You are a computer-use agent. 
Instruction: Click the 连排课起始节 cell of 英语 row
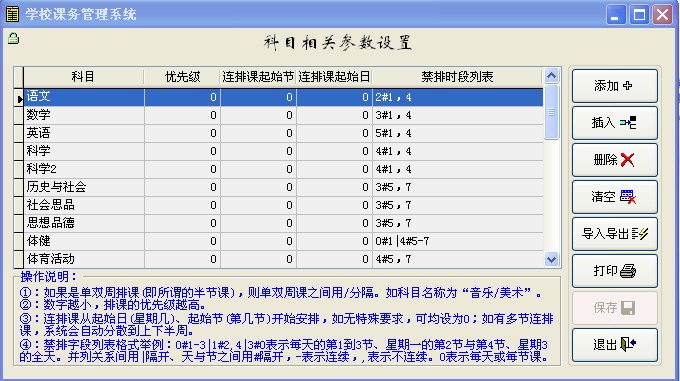click(x=258, y=133)
